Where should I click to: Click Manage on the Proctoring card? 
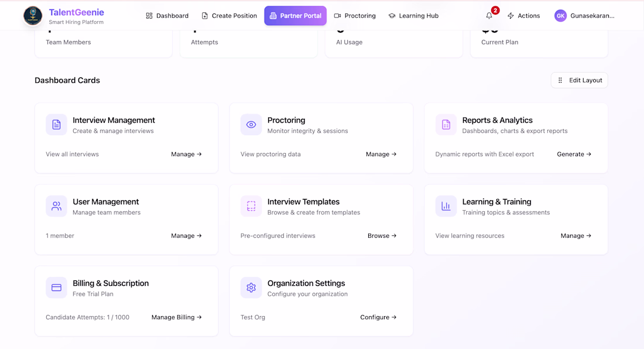click(381, 154)
